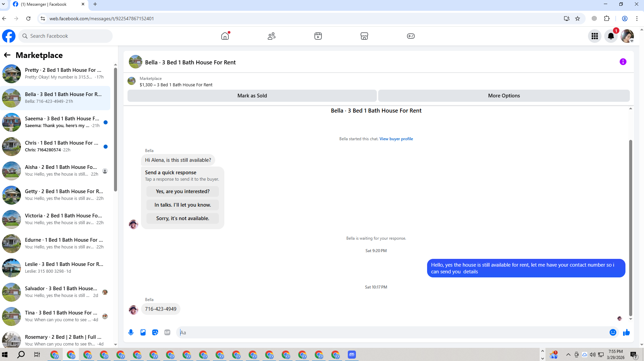Open Windows Start menu
The width and height of the screenshot is (644, 361).
[5, 355]
